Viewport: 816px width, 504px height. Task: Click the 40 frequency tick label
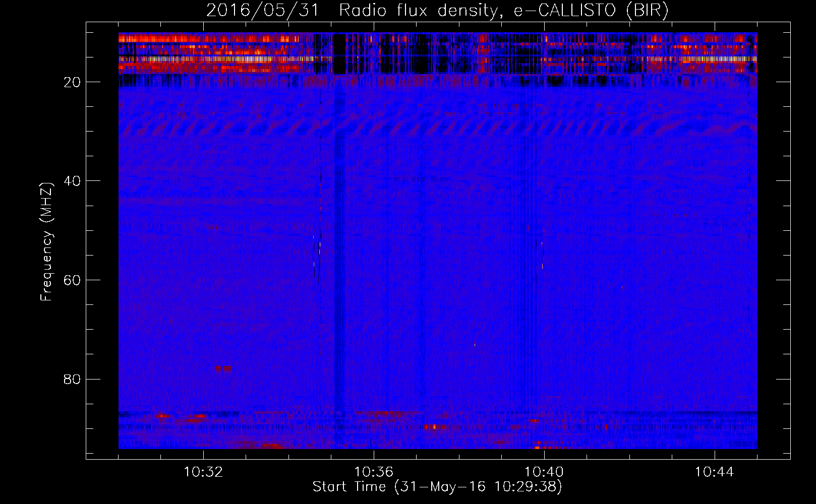point(73,181)
